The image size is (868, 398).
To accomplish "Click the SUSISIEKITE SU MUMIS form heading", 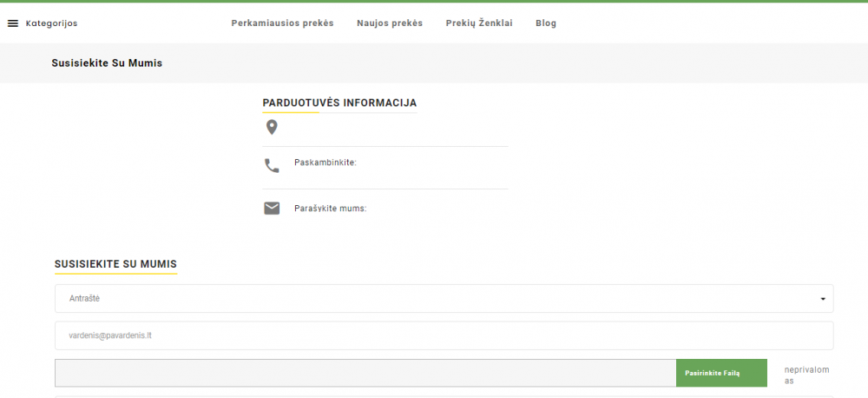I will click(x=115, y=264).
